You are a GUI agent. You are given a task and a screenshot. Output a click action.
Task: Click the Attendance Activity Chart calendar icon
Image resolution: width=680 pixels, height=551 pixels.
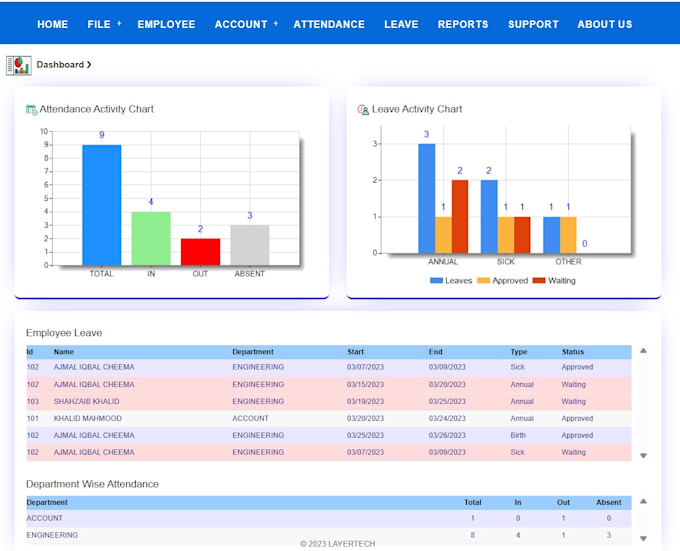click(x=31, y=110)
